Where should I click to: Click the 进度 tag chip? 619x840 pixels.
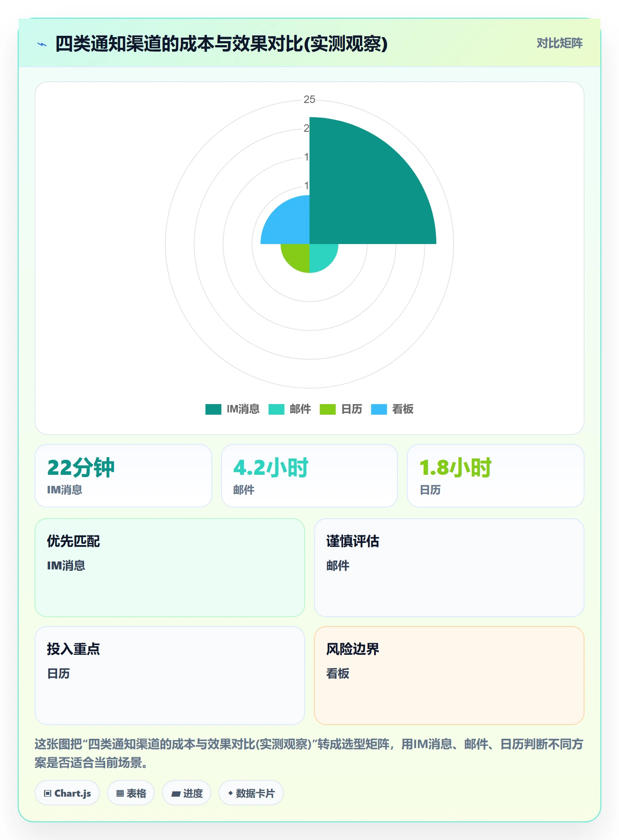coord(187,793)
